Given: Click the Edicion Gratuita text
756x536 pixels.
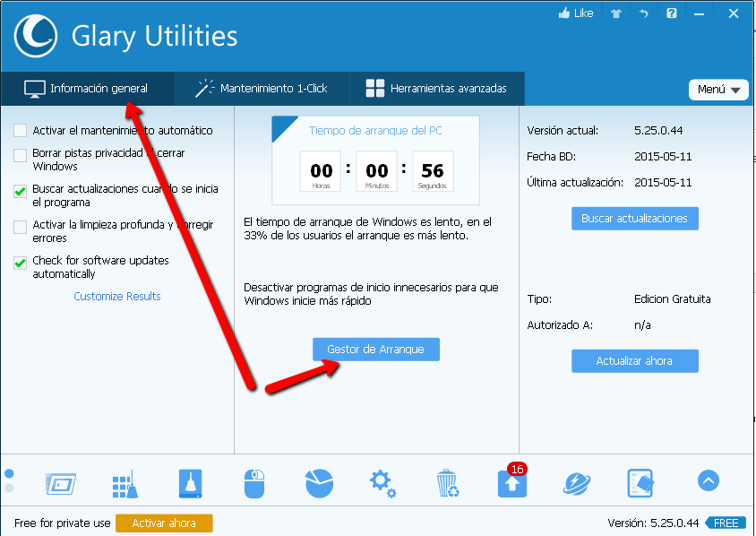Looking at the screenshot, I should pyautogui.click(x=673, y=299).
